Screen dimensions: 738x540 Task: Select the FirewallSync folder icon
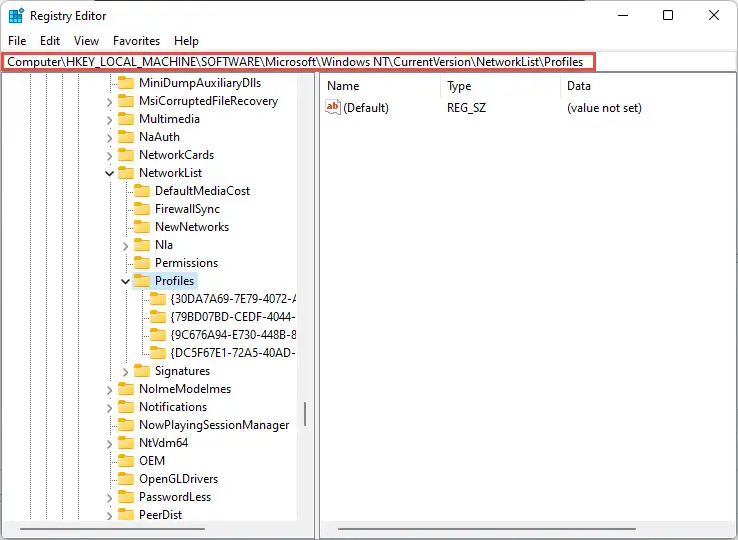coord(142,209)
